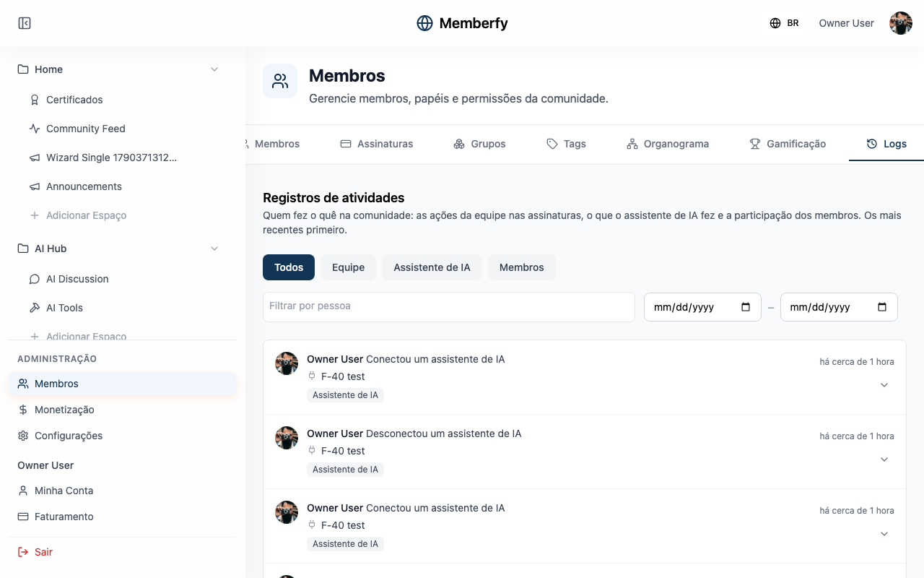Switch to the Grupos tab
The width and height of the screenshot is (924, 578).
480,144
